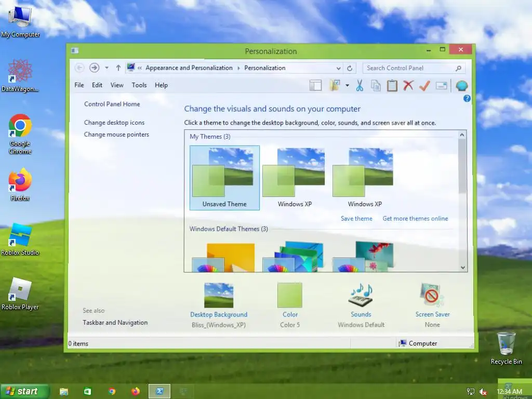Click the muted volume tray icon
The width and height of the screenshot is (532, 399).
483,392
